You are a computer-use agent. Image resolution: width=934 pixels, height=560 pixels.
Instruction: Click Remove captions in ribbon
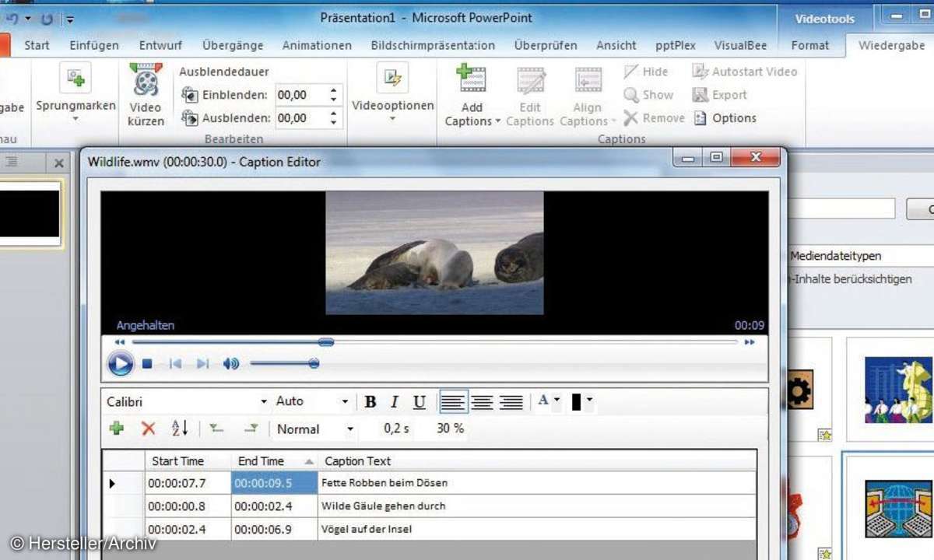click(654, 118)
